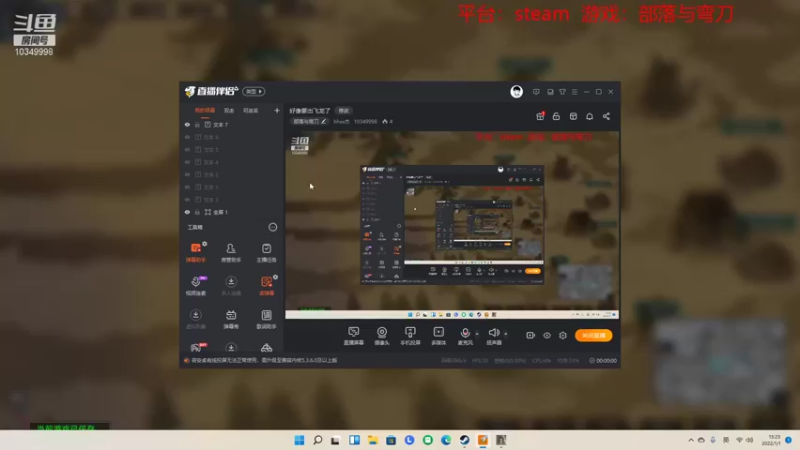Open settings of the 弹幕助手 tool gear
Image resolution: width=800 pixels, height=450 pixels.
pyautogui.click(x=205, y=244)
